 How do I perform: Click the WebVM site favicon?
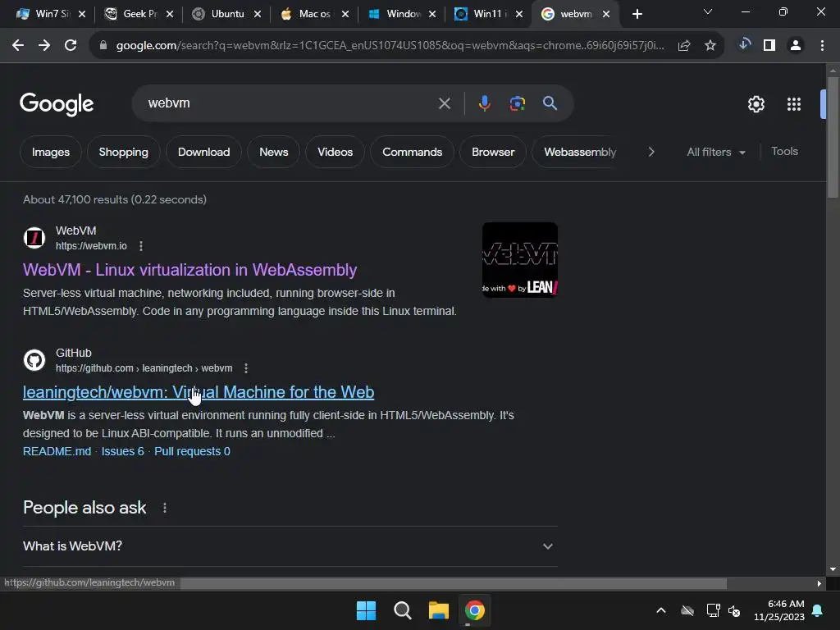coord(34,238)
